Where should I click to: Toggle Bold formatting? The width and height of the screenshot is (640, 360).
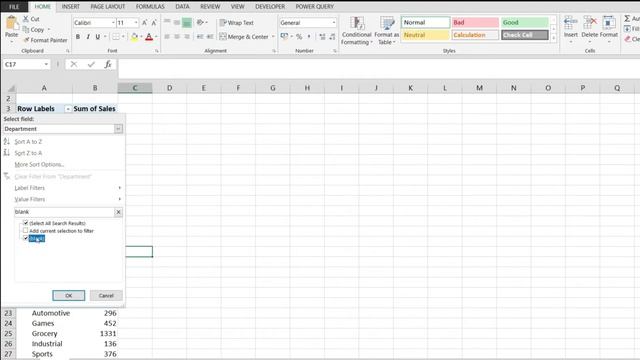tap(78, 37)
